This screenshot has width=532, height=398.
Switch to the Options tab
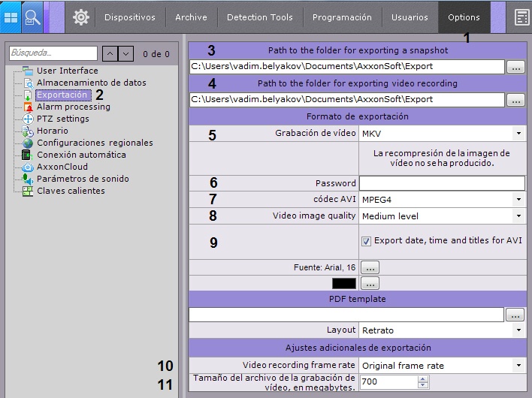464,17
